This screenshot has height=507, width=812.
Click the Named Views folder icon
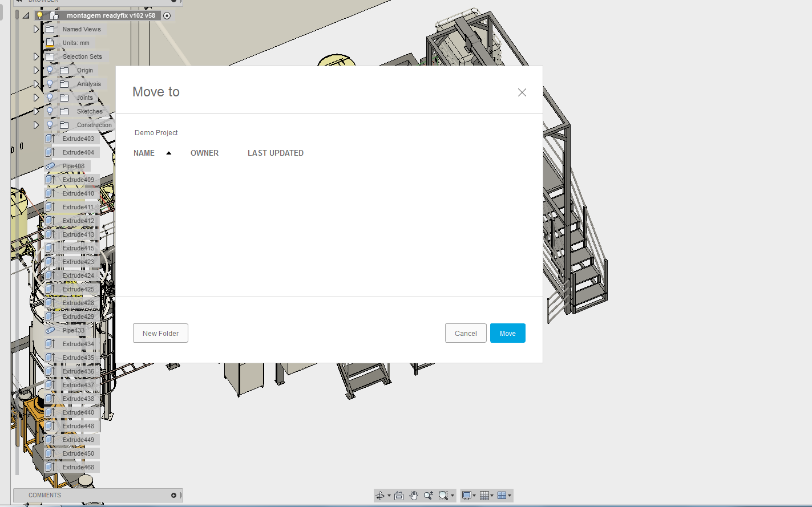(50, 29)
